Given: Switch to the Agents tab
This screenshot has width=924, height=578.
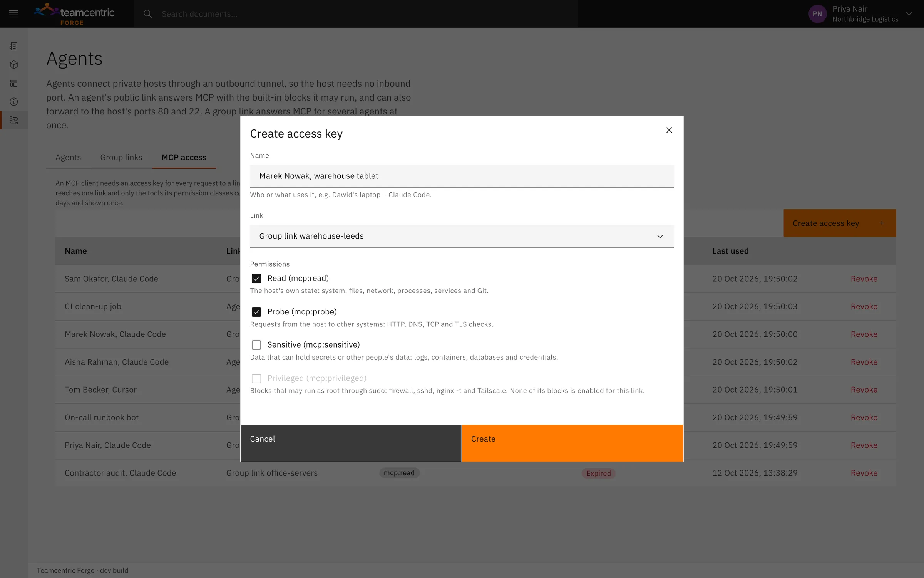Looking at the screenshot, I should 68,157.
